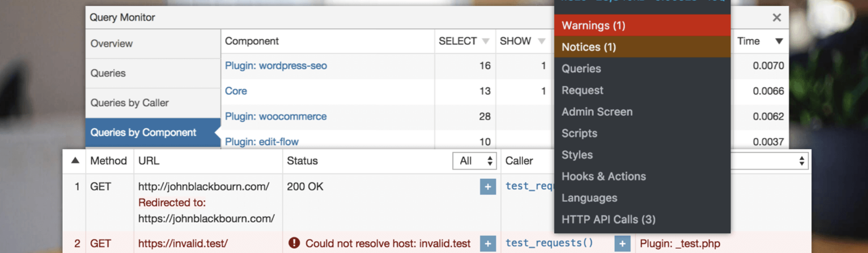This screenshot has height=253, width=868.
Task: Click the Plugin: _test.php component text
Action: (x=680, y=243)
